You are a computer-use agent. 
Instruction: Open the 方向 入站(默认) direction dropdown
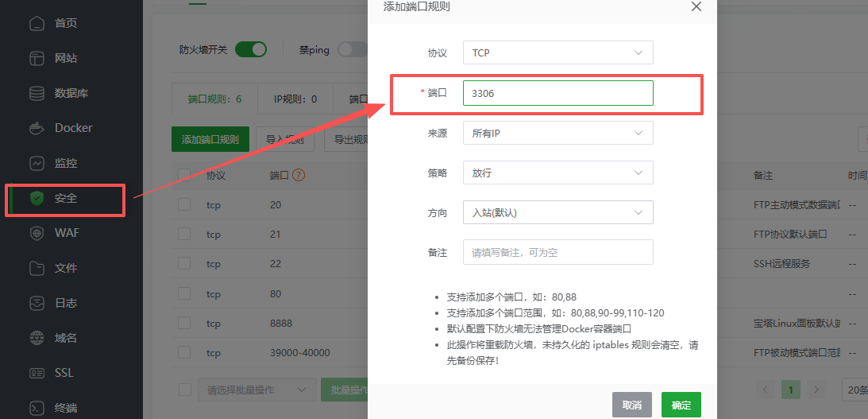(x=557, y=212)
